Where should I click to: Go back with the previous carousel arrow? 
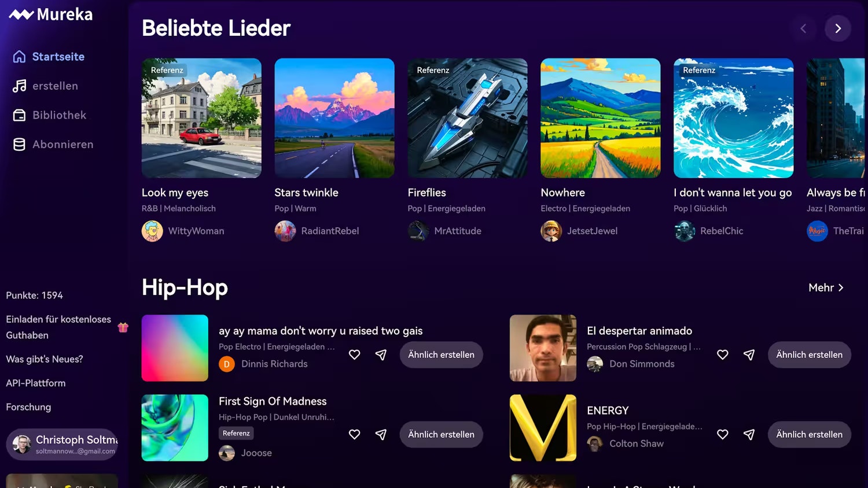(x=803, y=28)
